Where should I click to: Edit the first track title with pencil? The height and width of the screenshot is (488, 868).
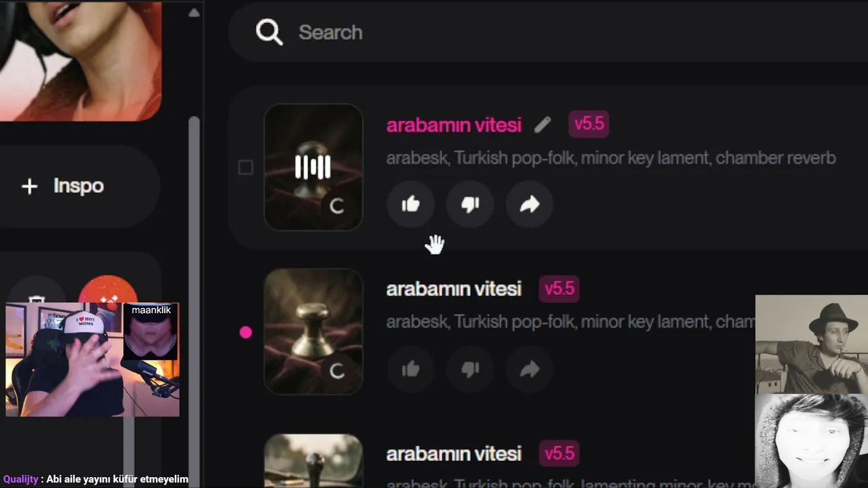(x=542, y=125)
